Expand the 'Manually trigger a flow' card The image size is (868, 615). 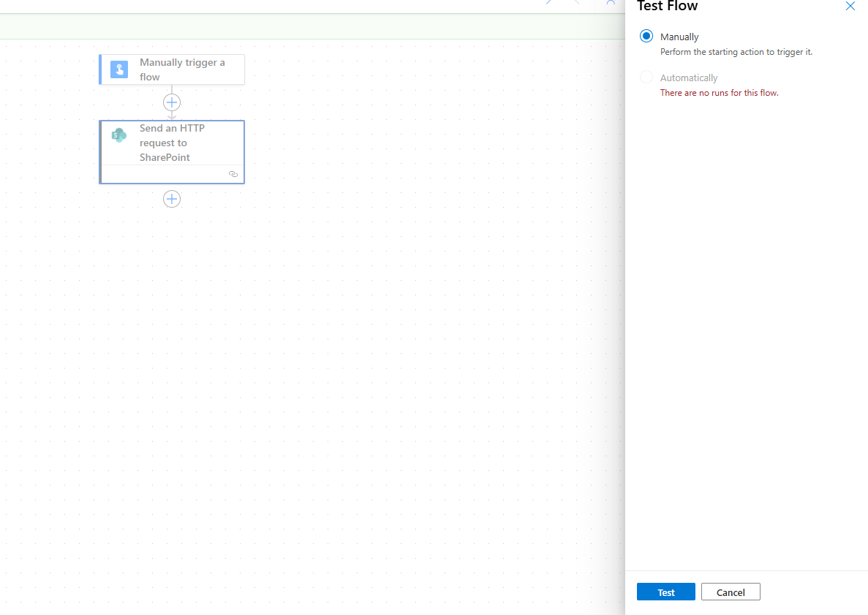[182, 69]
